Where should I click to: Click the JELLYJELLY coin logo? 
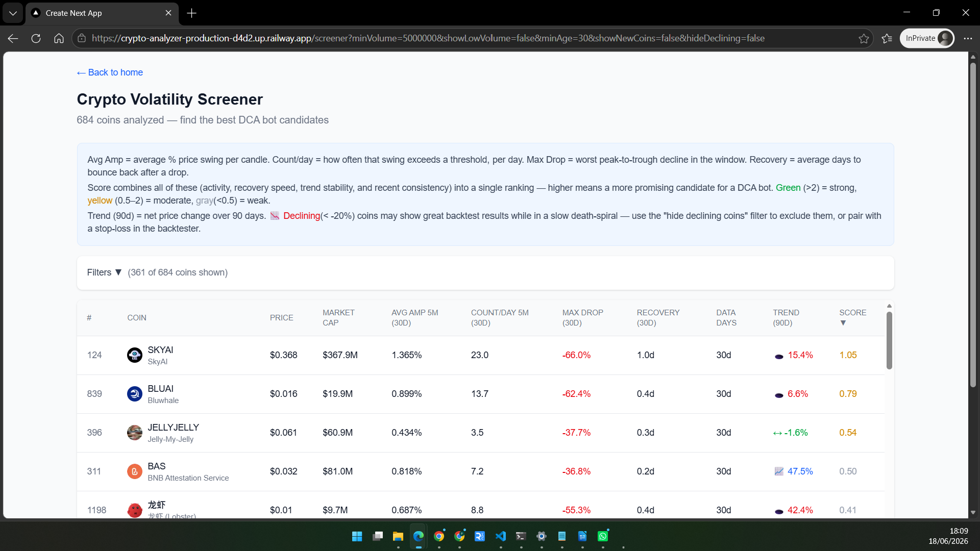134,433
